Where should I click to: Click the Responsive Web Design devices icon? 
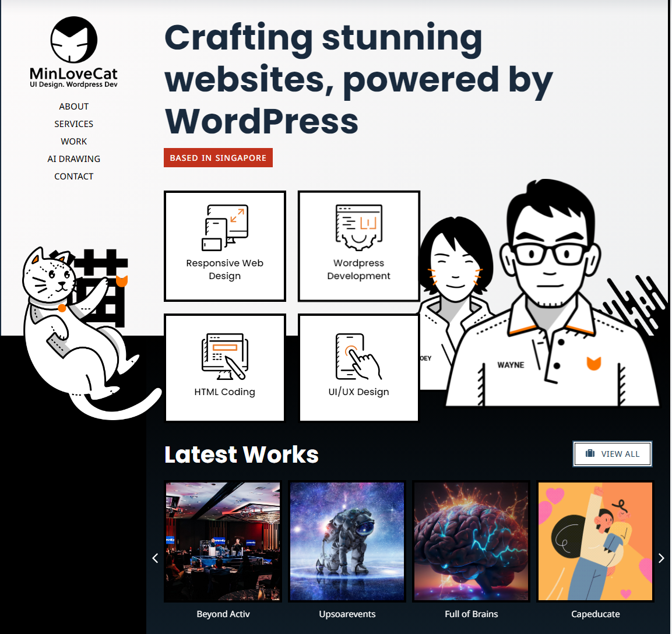225,227
